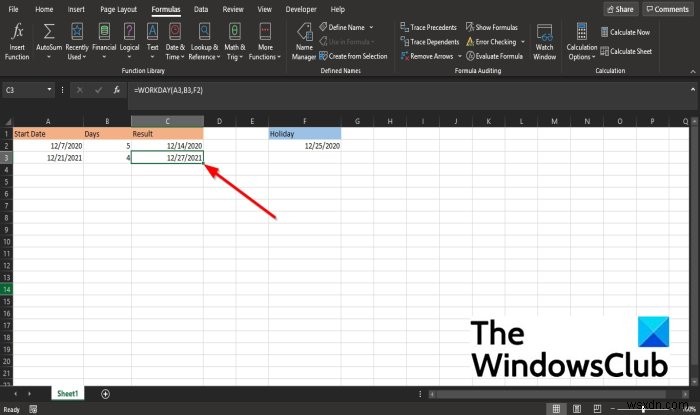Viewport: 700px width, 415px height.
Task: Open the File tab
Action: [13, 9]
